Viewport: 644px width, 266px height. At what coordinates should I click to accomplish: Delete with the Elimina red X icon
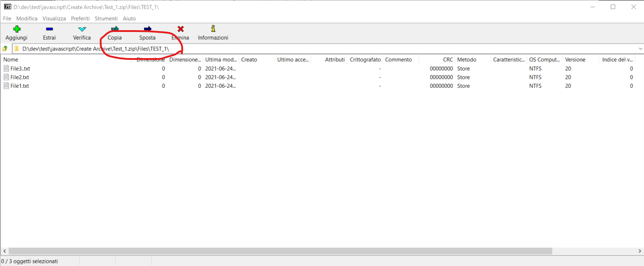pos(180,29)
